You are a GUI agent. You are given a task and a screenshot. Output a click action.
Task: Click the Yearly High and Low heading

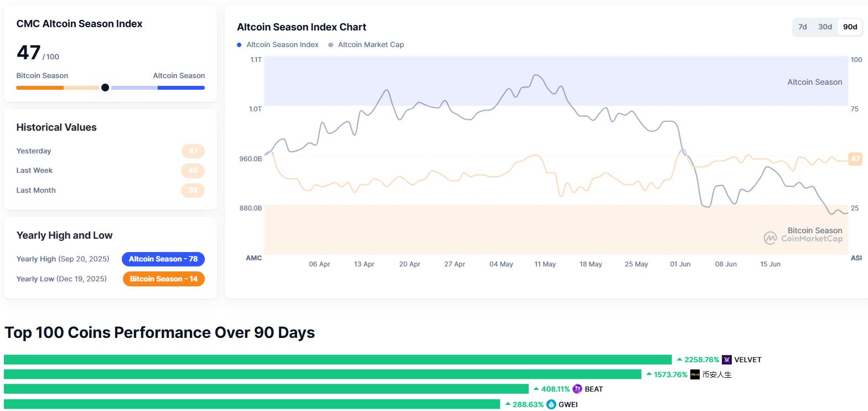pos(64,235)
